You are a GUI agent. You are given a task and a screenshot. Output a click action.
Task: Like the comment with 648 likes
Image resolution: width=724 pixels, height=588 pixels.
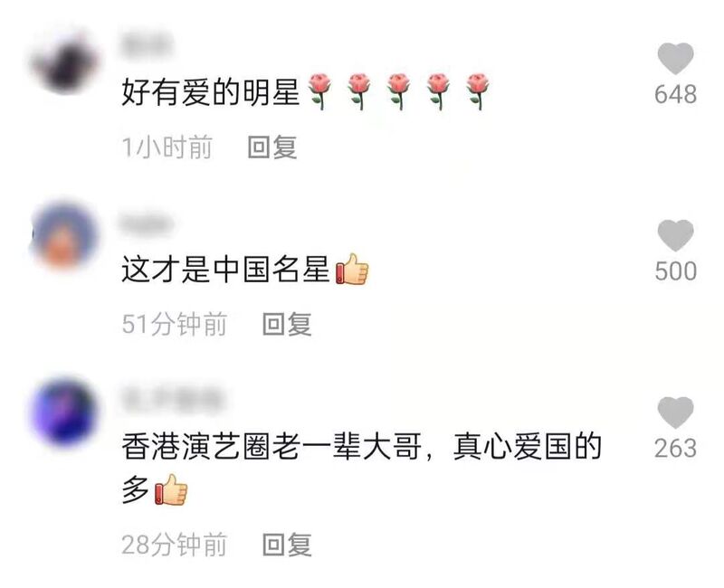coord(675,59)
